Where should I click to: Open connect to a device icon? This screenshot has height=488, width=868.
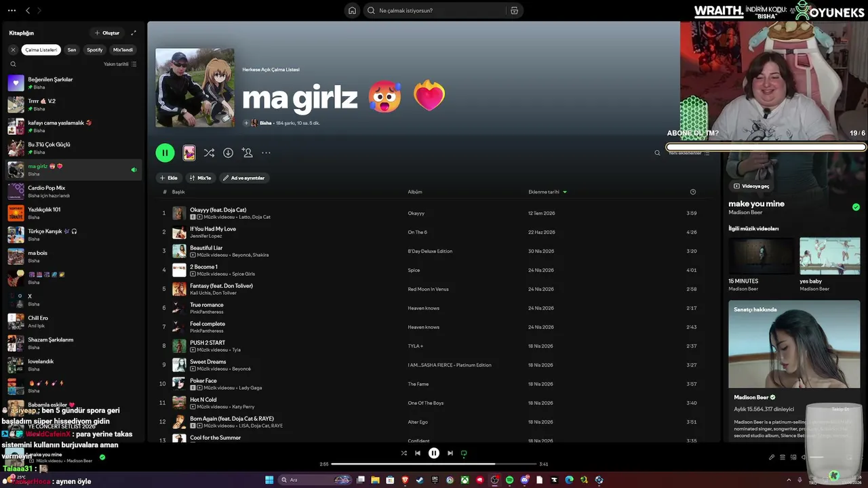pyautogui.click(x=793, y=457)
